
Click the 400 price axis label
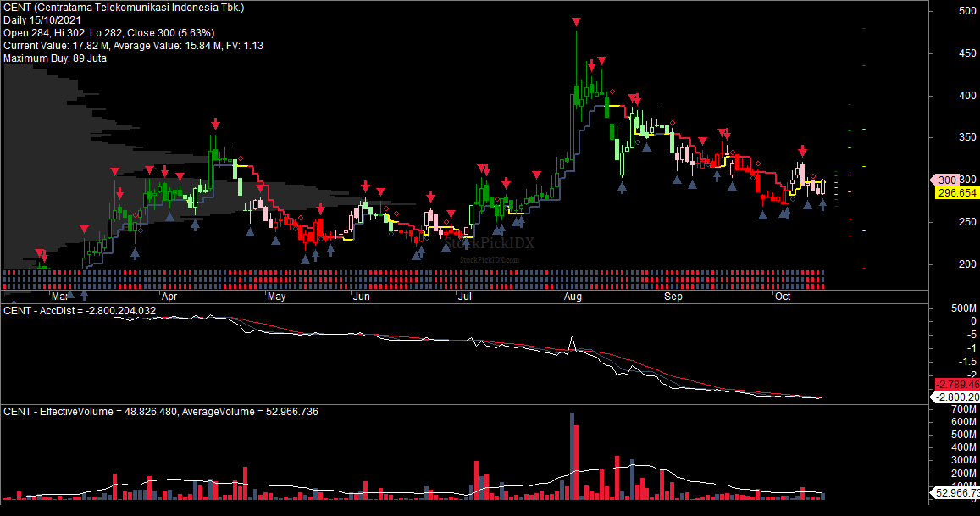[x=967, y=96]
